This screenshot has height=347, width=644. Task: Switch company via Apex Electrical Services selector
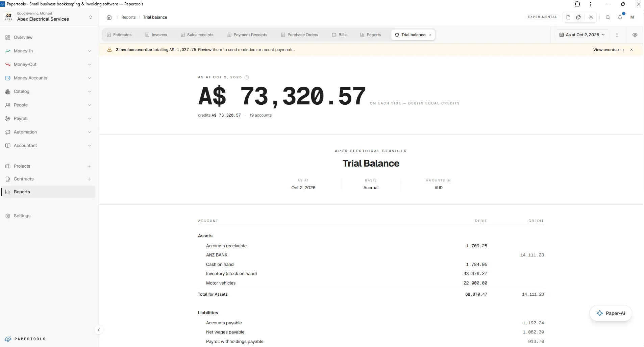48,17
